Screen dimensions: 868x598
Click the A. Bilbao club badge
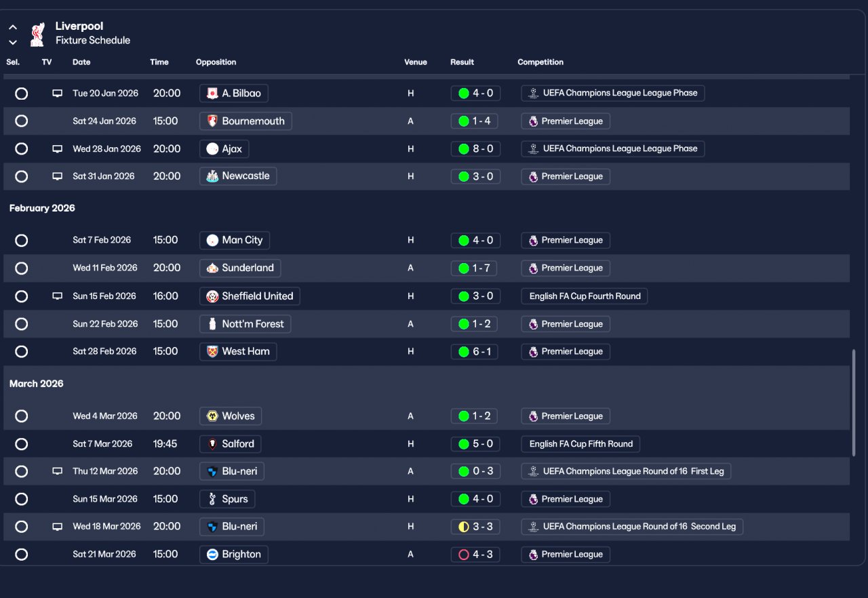[x=212, y=94]
